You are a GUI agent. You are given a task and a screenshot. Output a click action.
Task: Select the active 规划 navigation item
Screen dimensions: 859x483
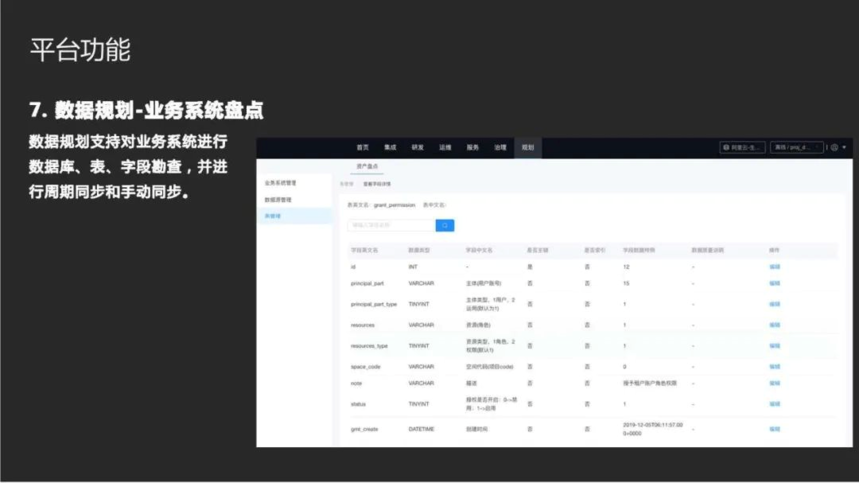point(528,147)
